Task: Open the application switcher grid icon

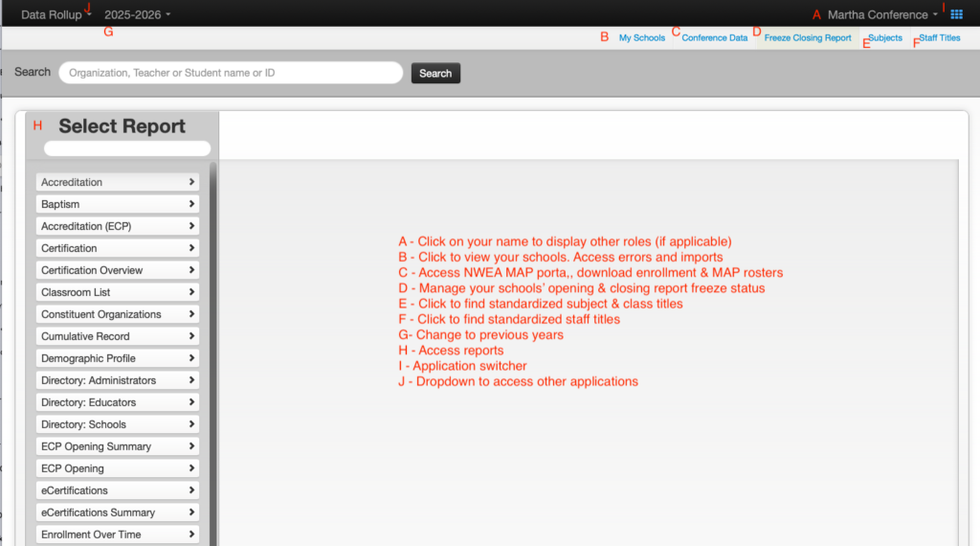Action: (x=956, y=14)
